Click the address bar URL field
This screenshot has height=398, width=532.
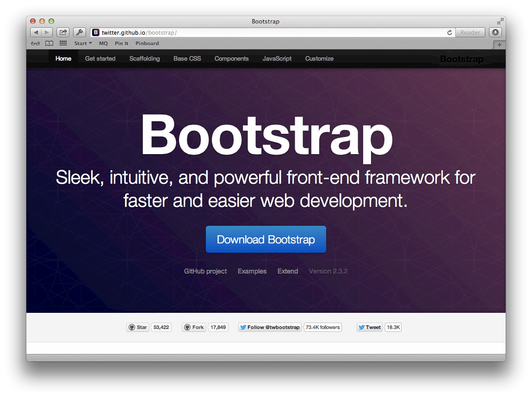tap(273, 32)
